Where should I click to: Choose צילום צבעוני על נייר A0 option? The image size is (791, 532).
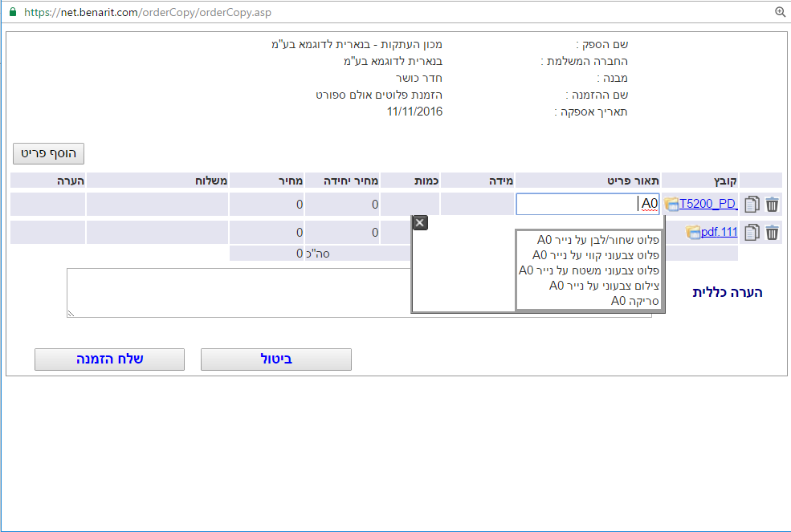pos(604,286)
